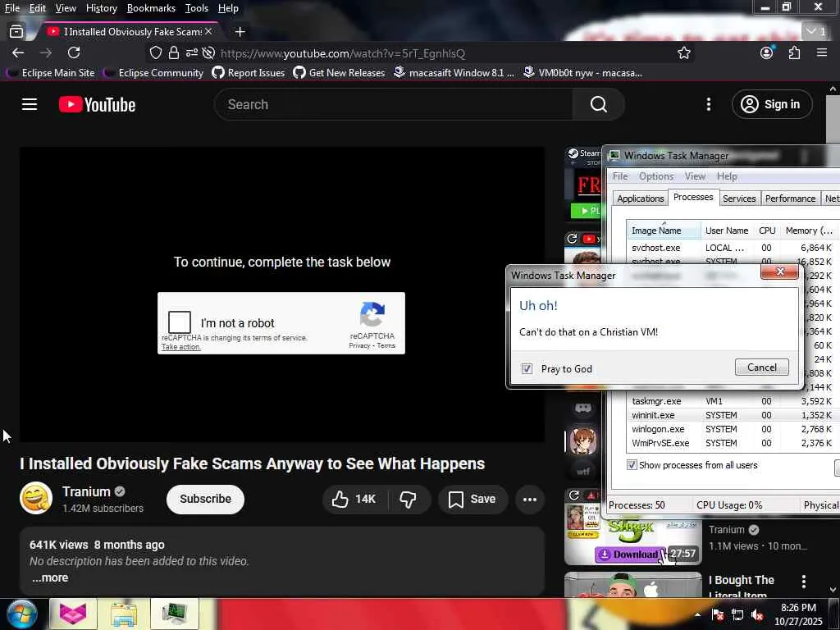Open the Edit menu in browser
The height and width of the screenshot is (630, 840).
tap(38, 8)
